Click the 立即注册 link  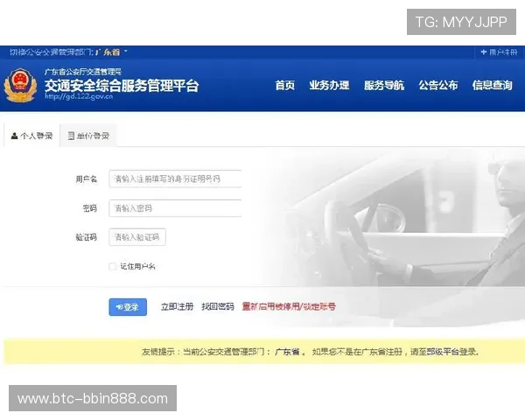(x=177, y=306)
